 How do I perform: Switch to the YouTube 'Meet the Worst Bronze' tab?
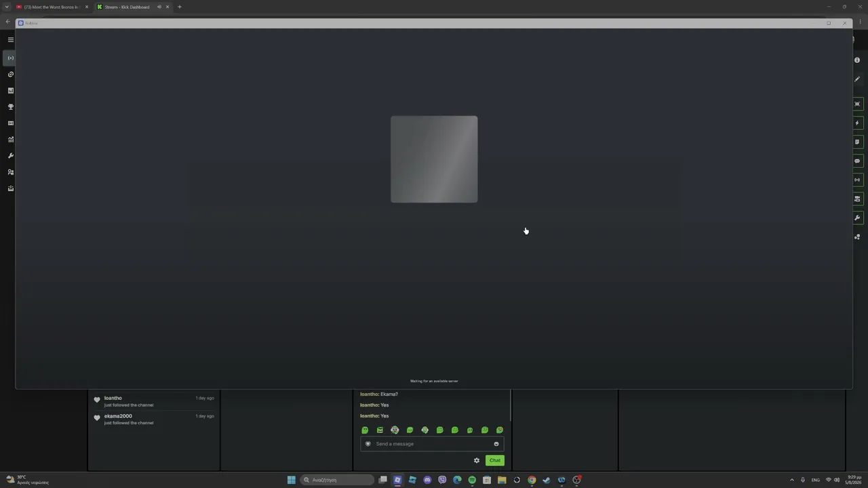click(x=52, y=7)
